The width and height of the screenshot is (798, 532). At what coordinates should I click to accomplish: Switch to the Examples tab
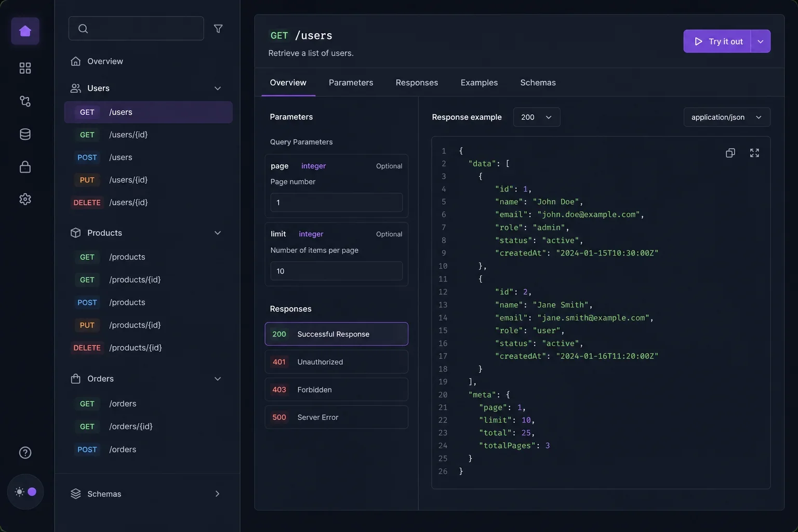479,83
